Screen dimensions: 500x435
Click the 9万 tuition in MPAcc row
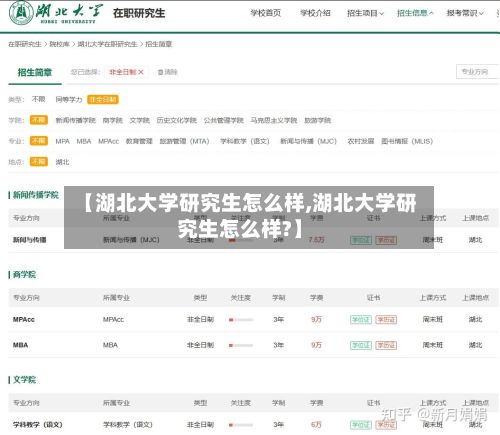click(316, 319)
